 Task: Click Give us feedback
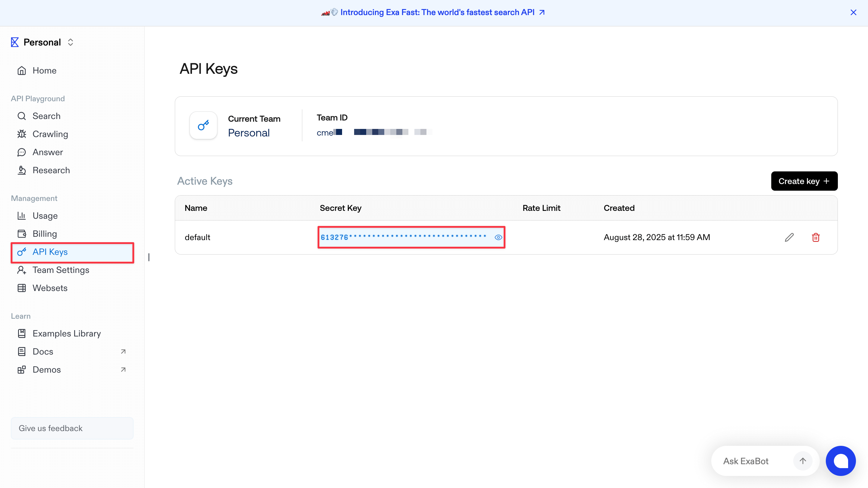point(50,428)
